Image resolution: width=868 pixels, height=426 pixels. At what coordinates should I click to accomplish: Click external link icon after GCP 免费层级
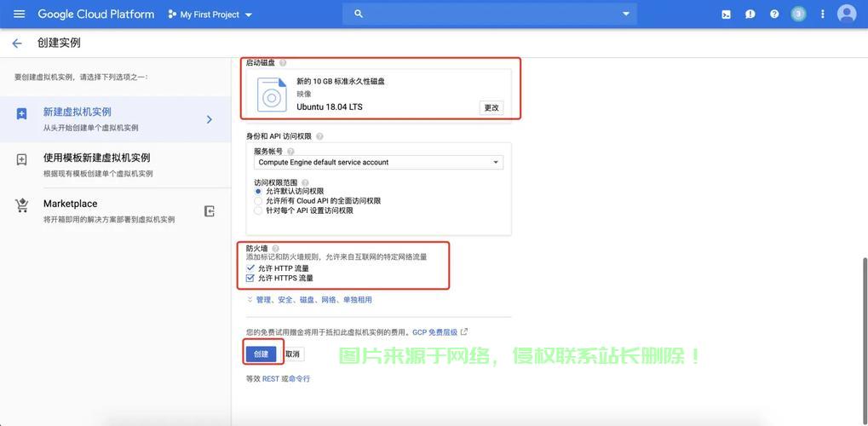point(464,331)
